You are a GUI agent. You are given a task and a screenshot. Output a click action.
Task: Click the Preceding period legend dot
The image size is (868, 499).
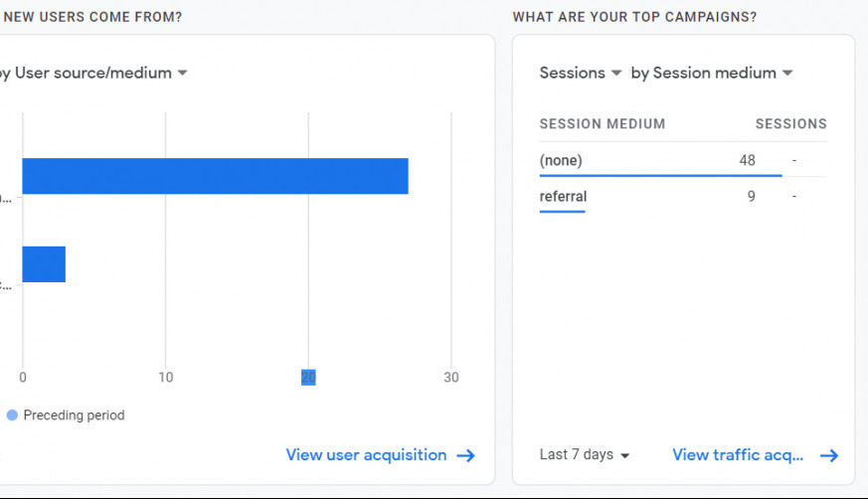(12, 416)
